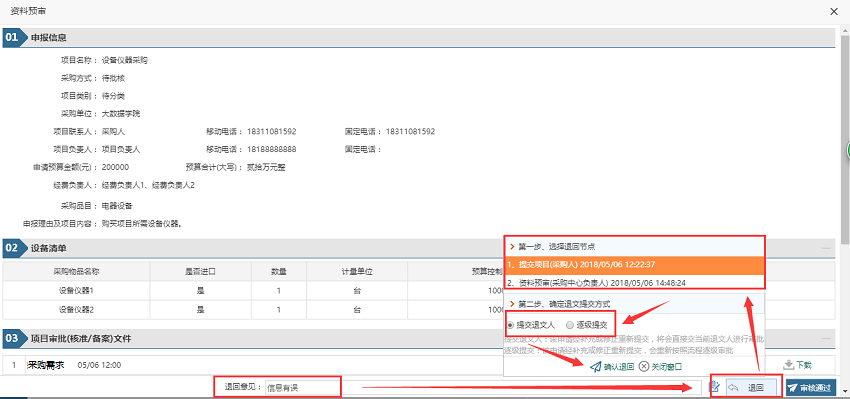The image size is (850, 399).
Task: Click the 采购品目 value 电器设备
Action: 117,206
